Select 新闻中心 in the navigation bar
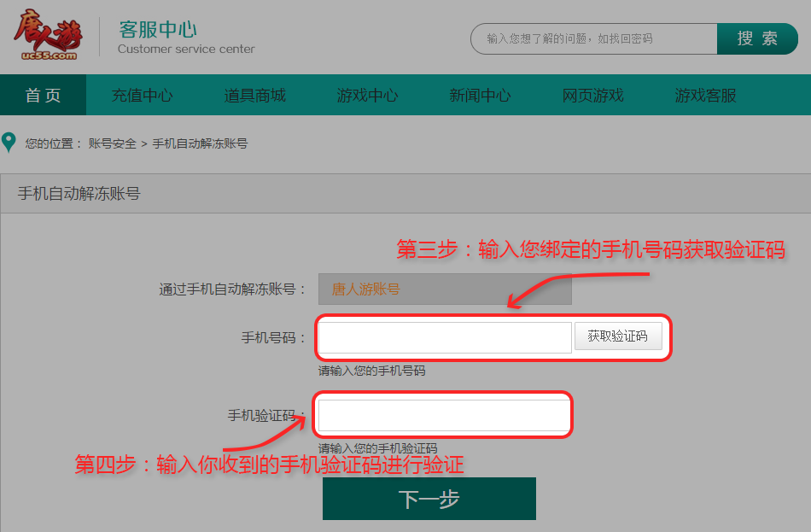The image size is (811, 532). click(x=480, y=95)
